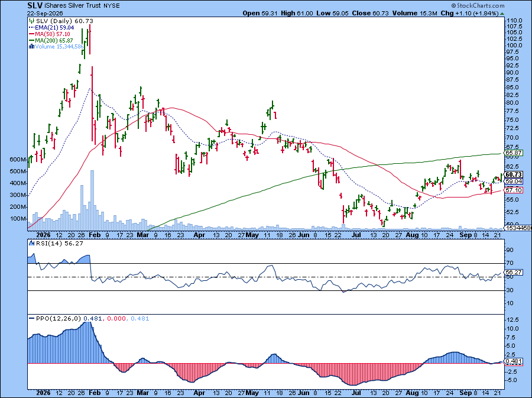Click the red 57.10 tag on right axis
The width and height of the screenshot is (532, 398).
(514, 190)
